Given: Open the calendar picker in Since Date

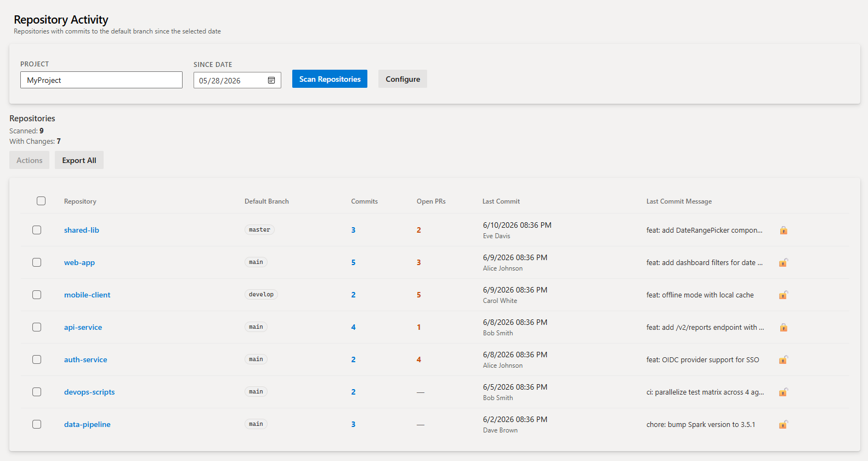Looking at the screenshot, I should click(x=271, y=81).
